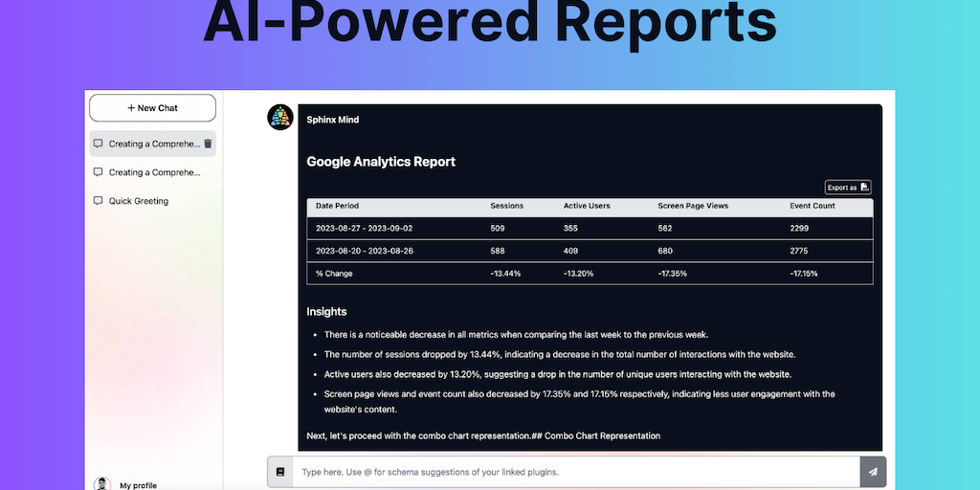This screenshot has height=490, width=980.
Task: Click the Active Users column header
Action: tap(587, 206)
